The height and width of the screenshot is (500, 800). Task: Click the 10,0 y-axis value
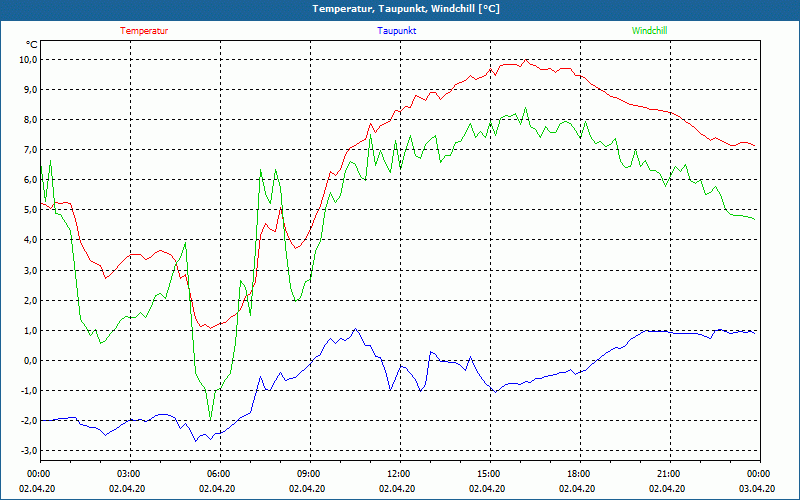pos(29,60)
